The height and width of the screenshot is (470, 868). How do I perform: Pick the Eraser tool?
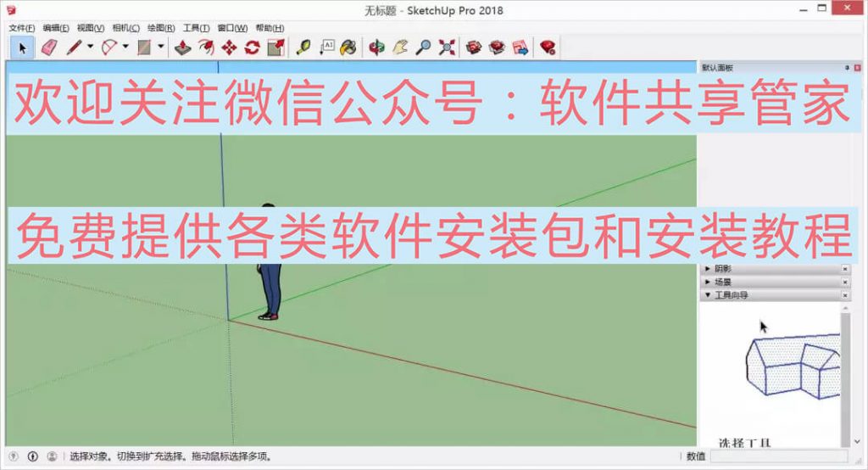[48, 48]
